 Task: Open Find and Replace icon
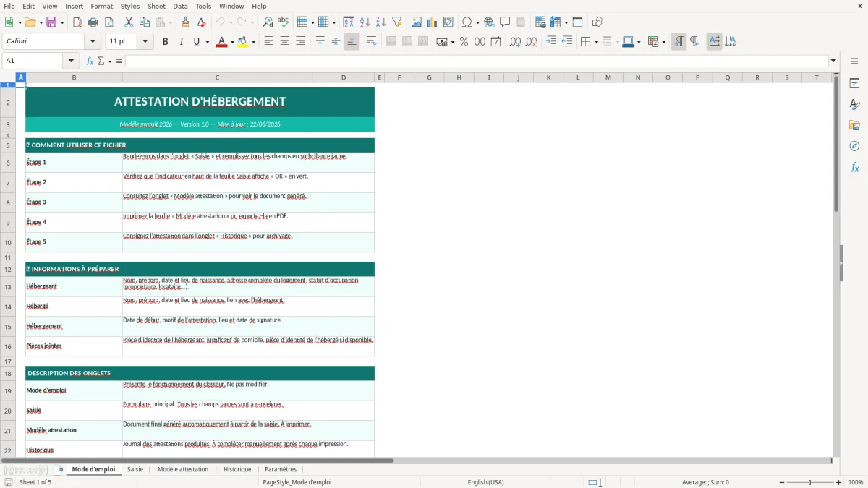tap(268, 22)
